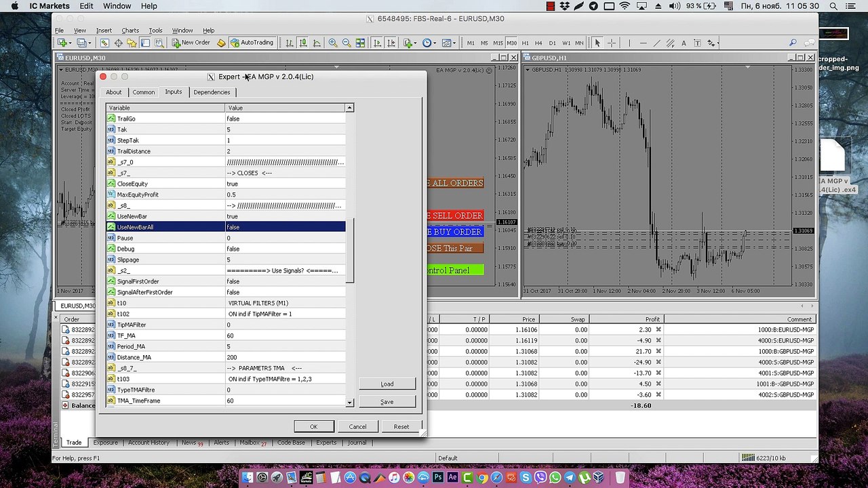This screenshot has width=868, height=488.
Task: Open the New Order dialog
Action: [191, 43]
